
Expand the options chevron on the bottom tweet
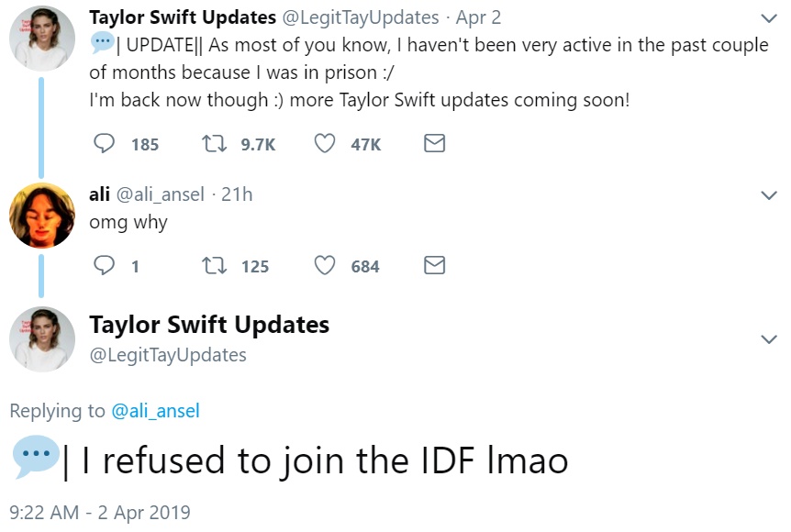(769, 339)
